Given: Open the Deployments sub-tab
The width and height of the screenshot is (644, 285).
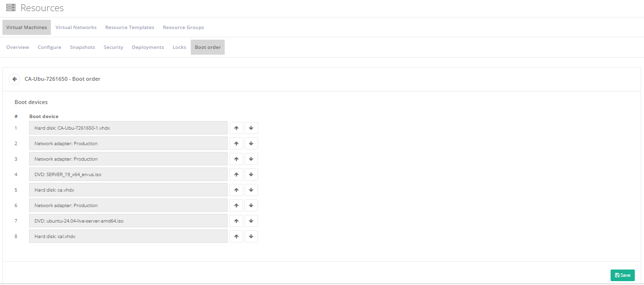Looking at the screenshot, I should click(148, 47).
